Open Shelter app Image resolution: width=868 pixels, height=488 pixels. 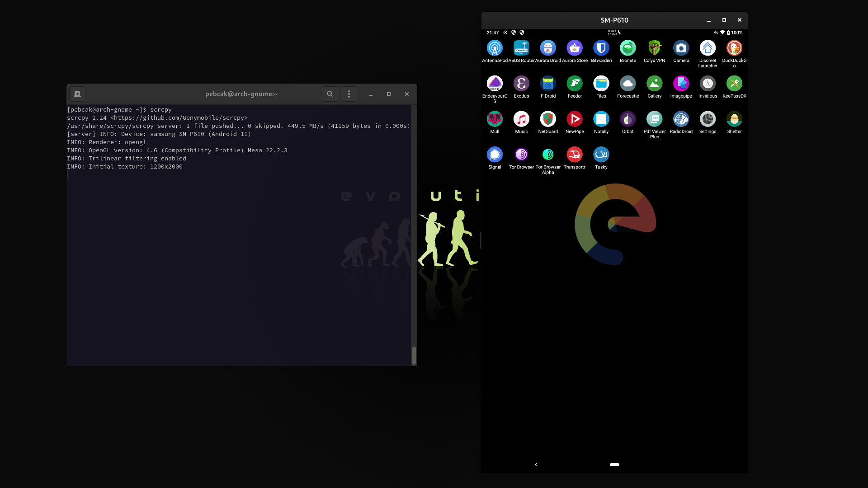tap(734, 119)
